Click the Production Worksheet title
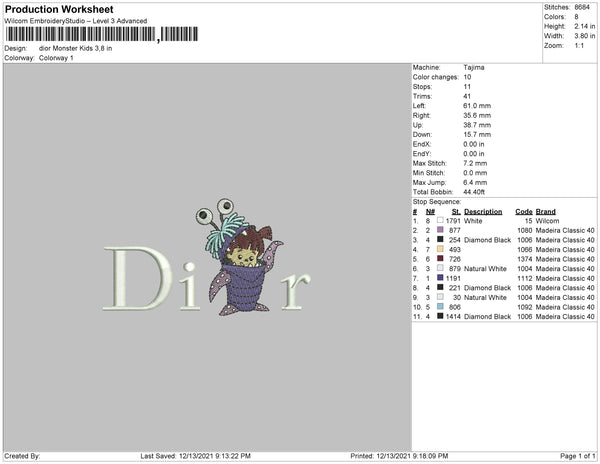The width and height of the screenshot is (600, 464). click(x=59, y=9)
